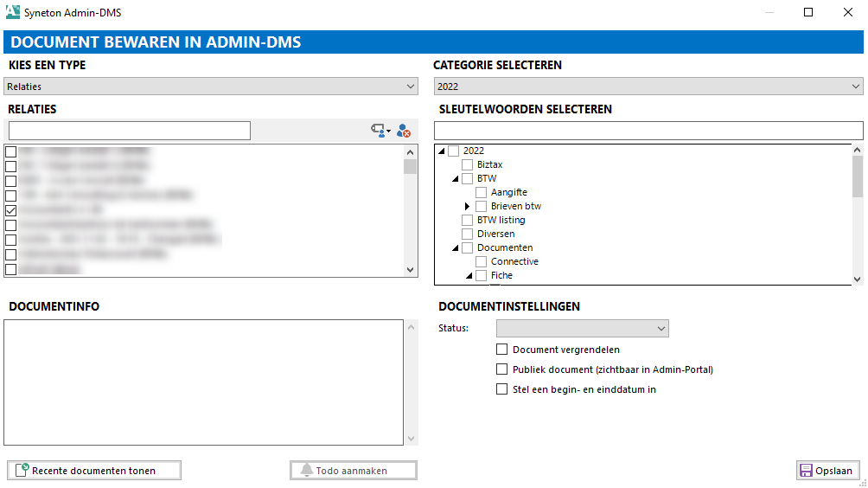Viewport: 868px width, 488px height.
Task: Open the Status dropdown
Action: 582,329
